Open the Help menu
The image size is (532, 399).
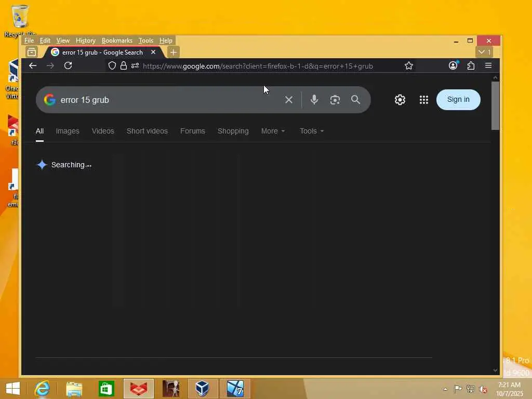pyautogui.click(x=166, y=41)
